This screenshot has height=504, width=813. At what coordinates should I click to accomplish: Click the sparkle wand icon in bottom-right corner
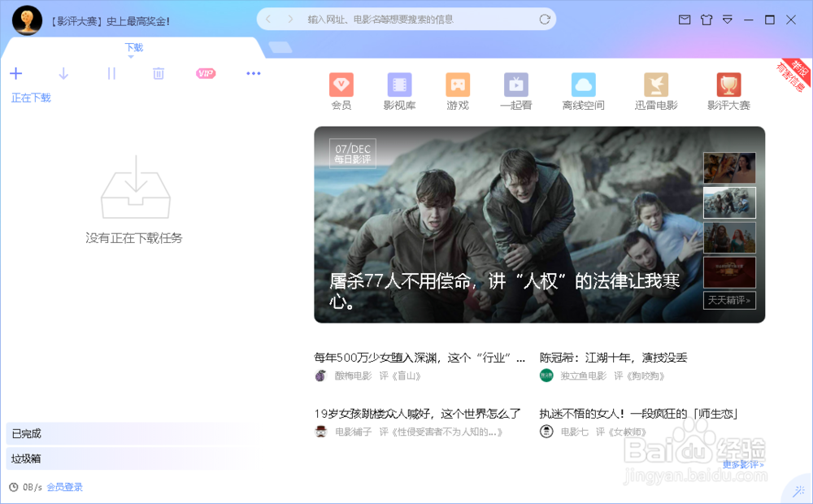pyautogui.click(x=799, y=490)
